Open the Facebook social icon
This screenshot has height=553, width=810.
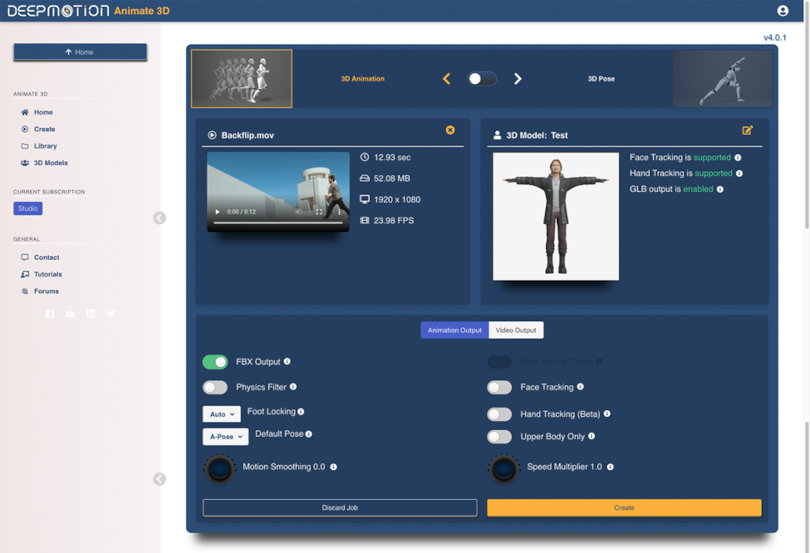click(50, 314)
